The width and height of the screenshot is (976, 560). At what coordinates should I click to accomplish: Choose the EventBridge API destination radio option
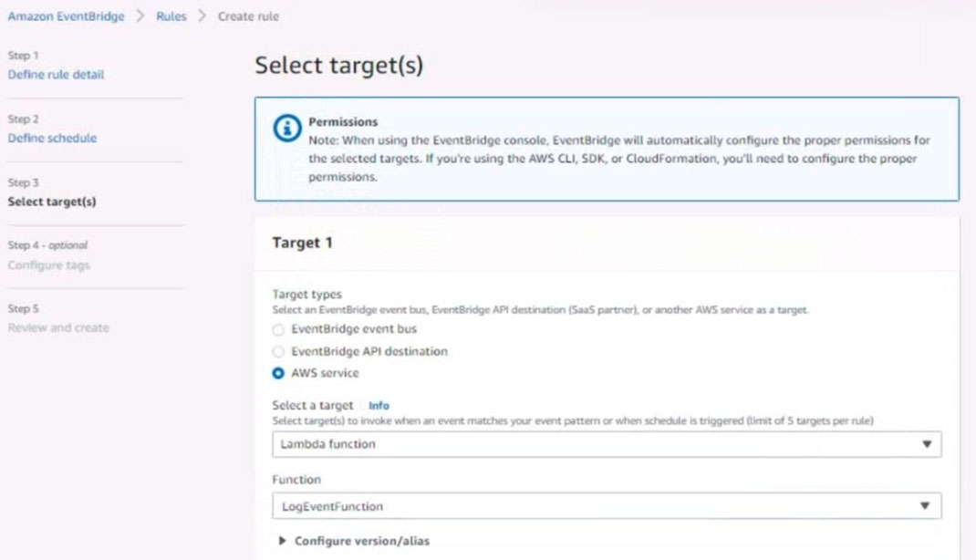(278, 351)
